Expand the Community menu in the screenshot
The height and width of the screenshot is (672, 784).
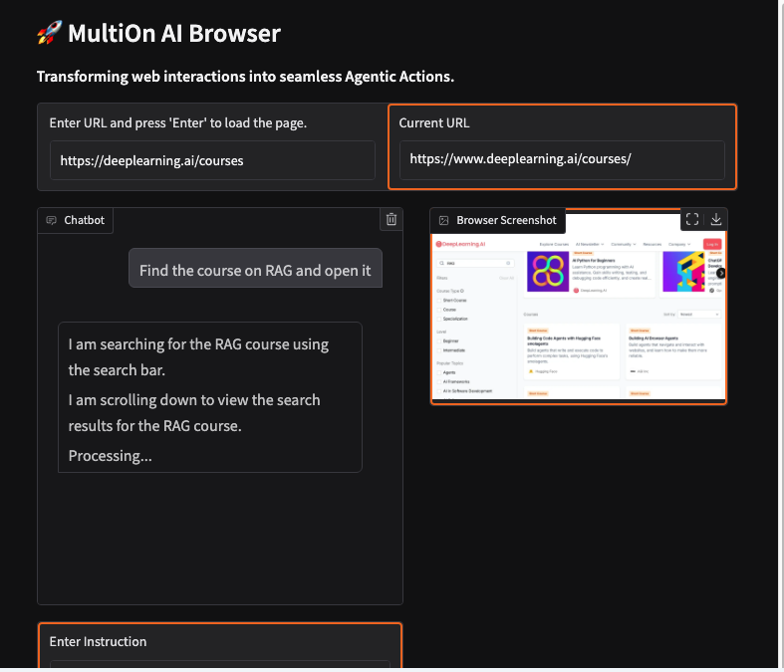tap(624, 244)
